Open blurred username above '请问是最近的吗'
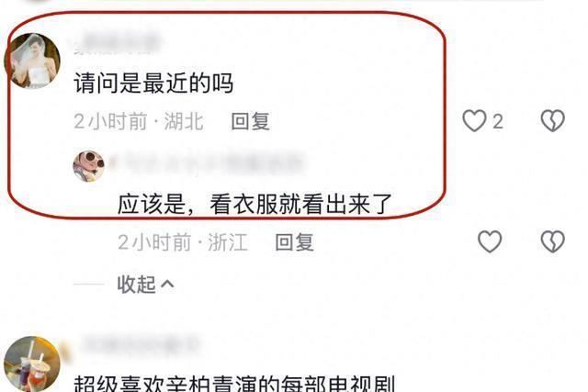 (117, 44)
